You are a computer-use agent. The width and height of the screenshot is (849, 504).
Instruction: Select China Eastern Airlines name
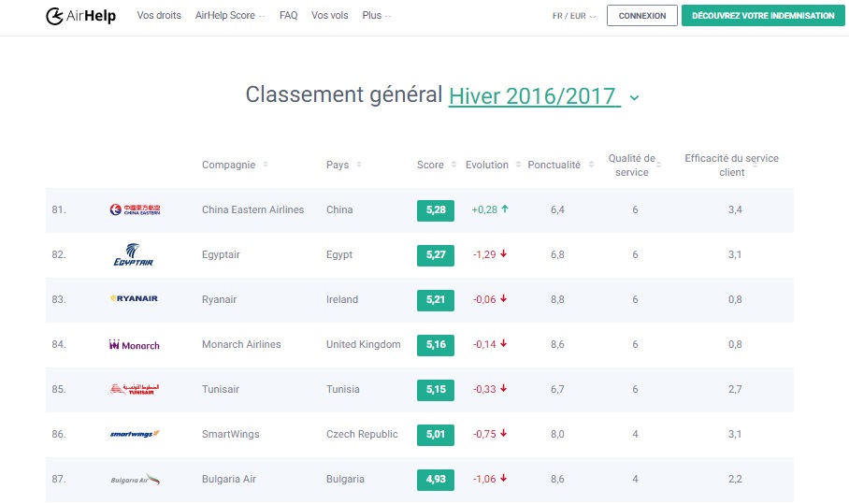[252, 209]
